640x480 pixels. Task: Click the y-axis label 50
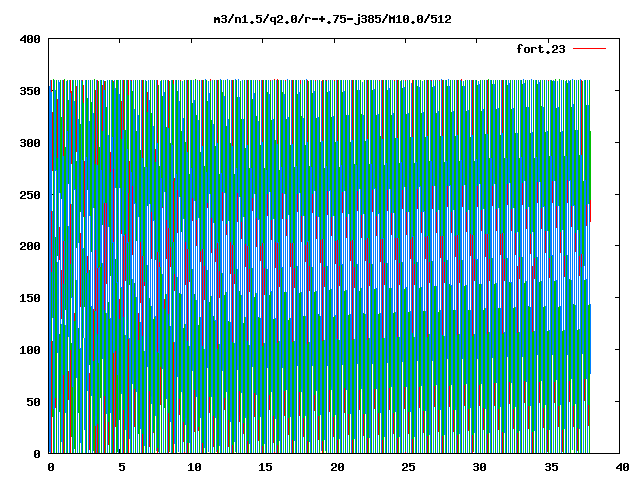(33, 402)
